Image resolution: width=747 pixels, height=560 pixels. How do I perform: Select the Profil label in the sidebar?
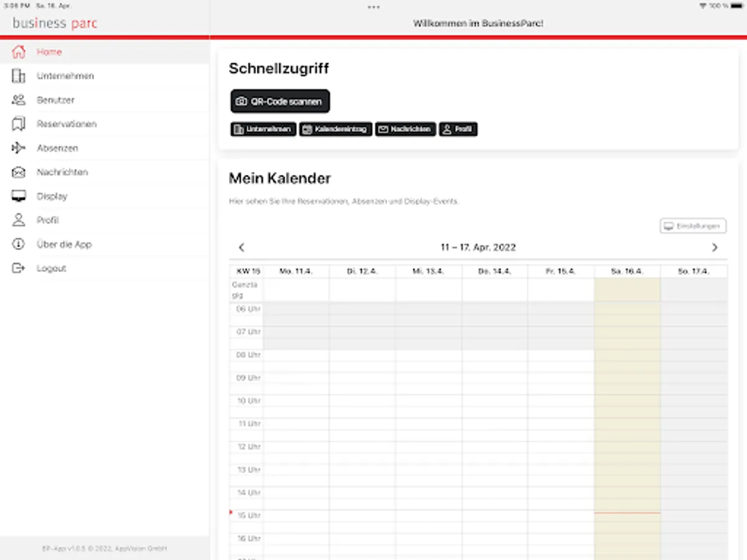tap(47, 220)
